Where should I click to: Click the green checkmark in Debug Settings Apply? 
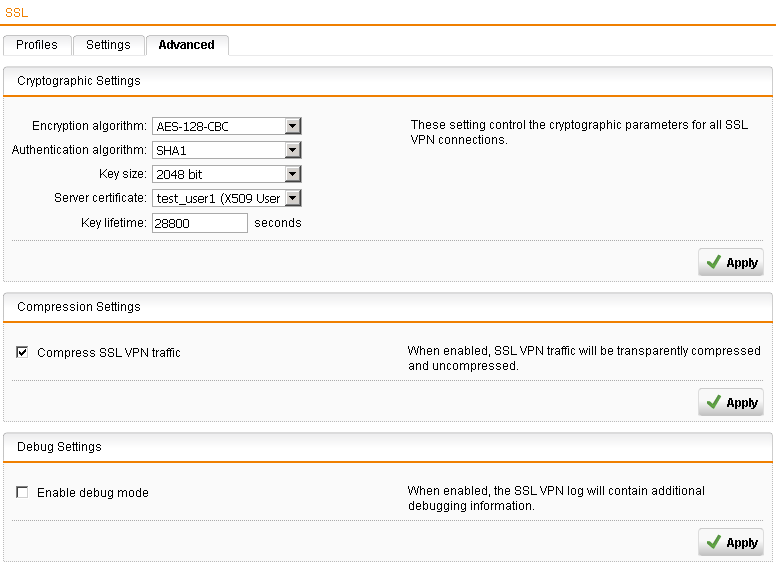click(x=714, y=542)
